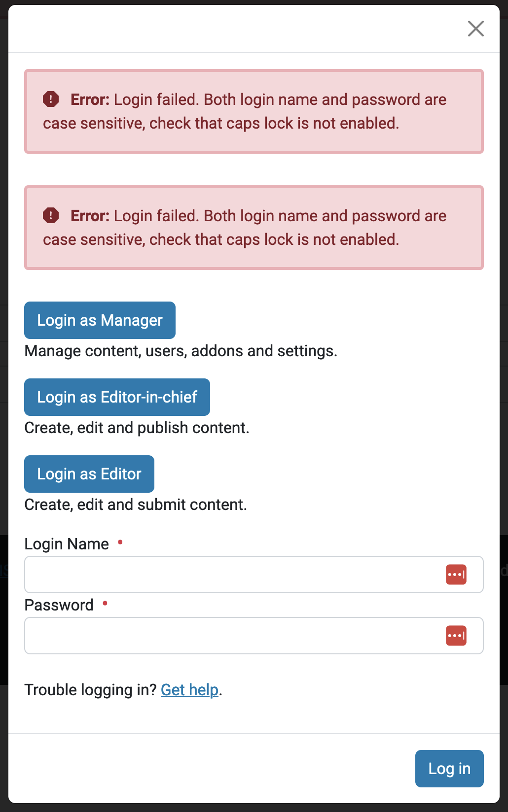Click inside the Password input field
This screenshot has height=812, width=508.
(222, 635)
